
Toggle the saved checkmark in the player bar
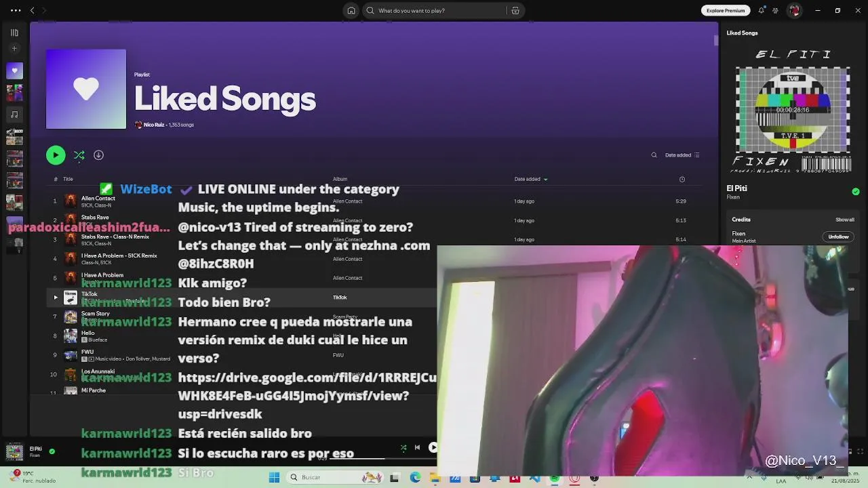(x=52, y=451)
